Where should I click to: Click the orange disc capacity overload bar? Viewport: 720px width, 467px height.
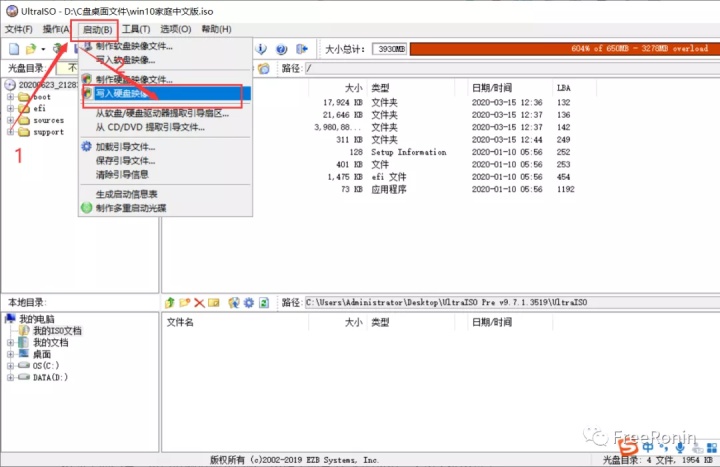coord(565,49)
